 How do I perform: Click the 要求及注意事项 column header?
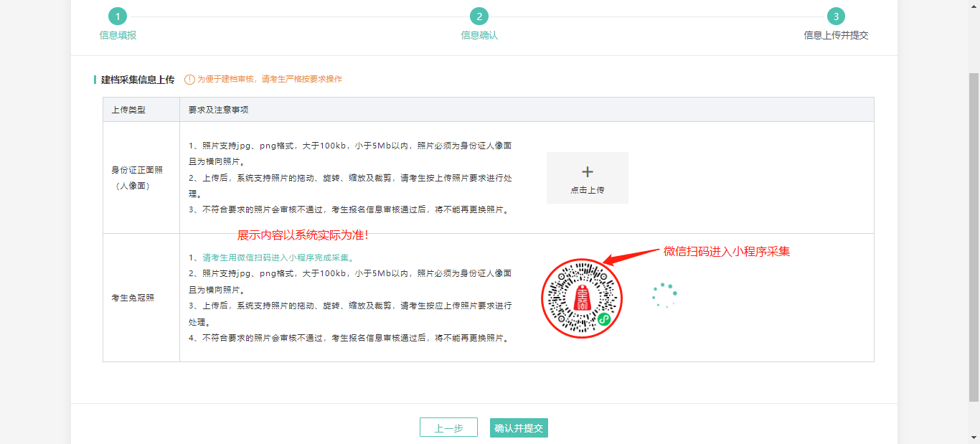point(218,110)
